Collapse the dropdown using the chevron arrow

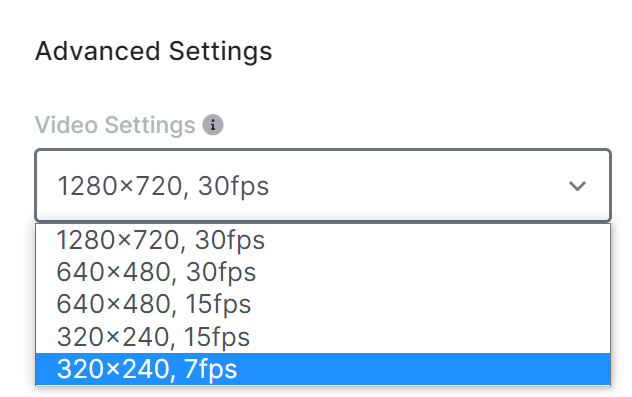pyautogui.click(x=577, y=186)
